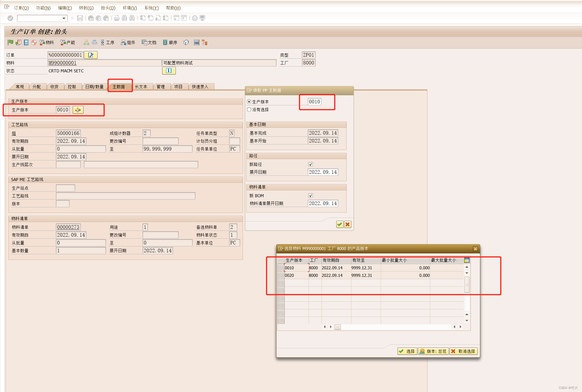Click the red X cancel icon in PP dialog
Image resolution: width=582 pixels, height=392 pixels.
pyautogui.click(x=347, y=224)
